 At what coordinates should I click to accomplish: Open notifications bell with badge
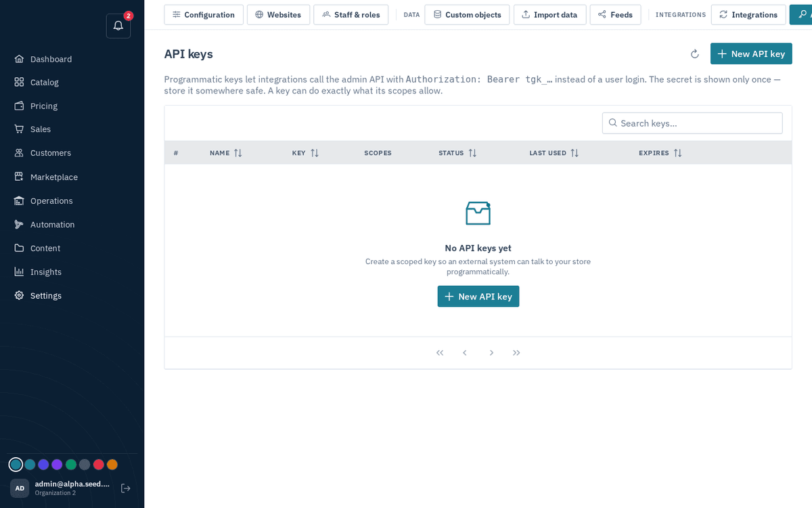tap(118, 26)
